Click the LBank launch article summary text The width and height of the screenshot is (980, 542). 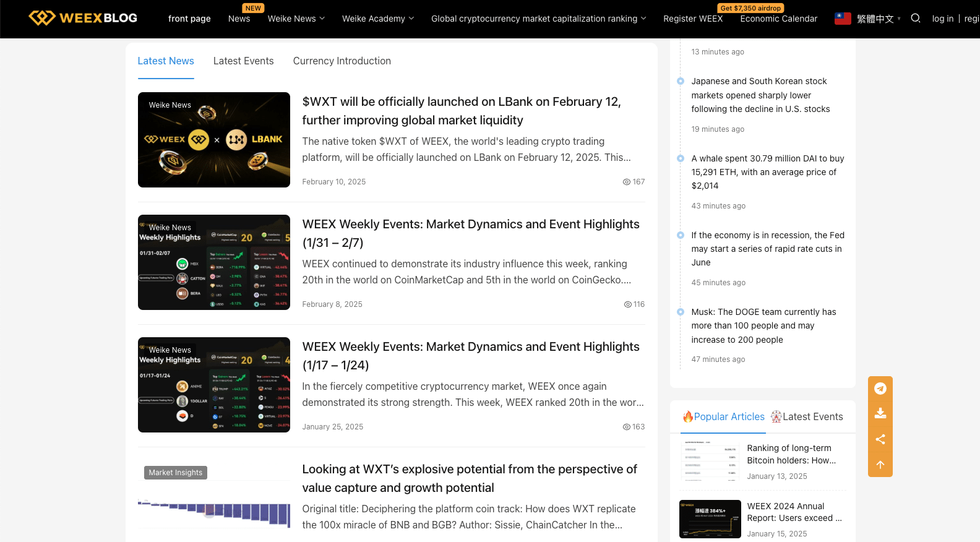pos(466,149)
